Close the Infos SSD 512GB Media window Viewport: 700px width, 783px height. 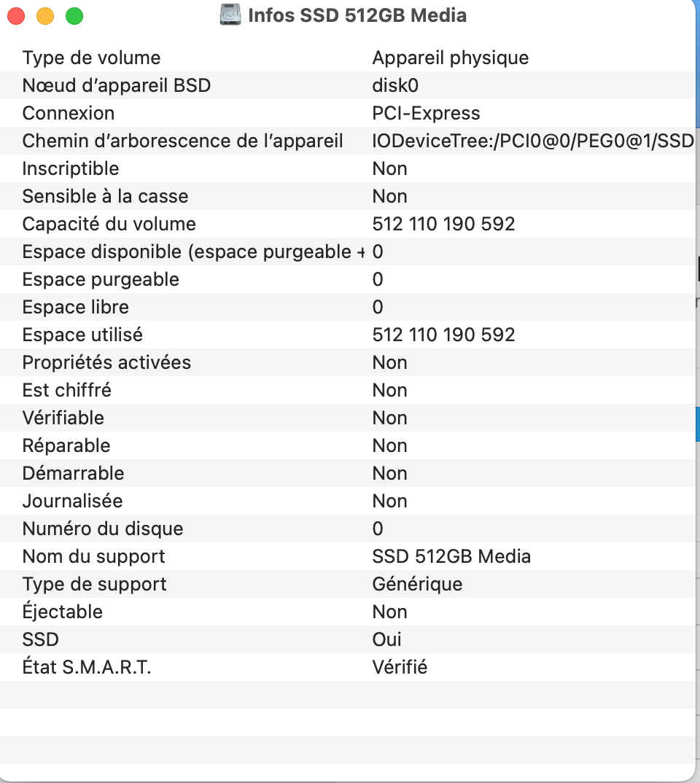pos(16,16)
